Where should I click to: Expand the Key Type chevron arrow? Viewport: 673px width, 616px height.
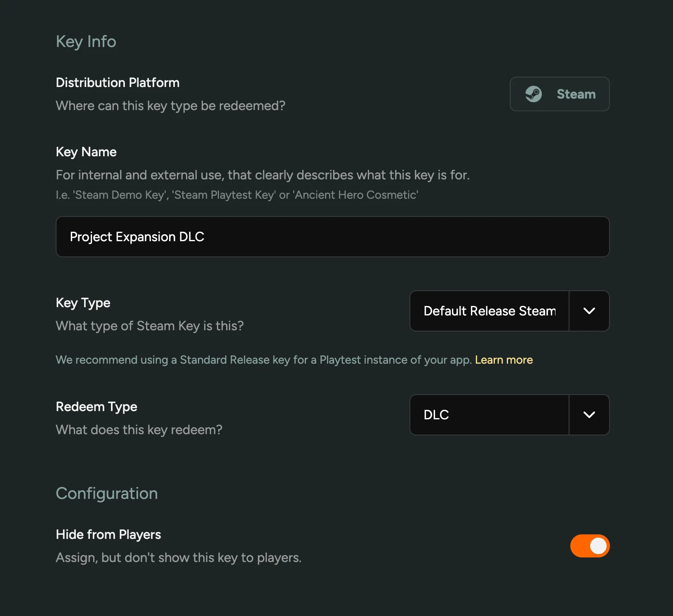pyautogui.click(x=589, y=311)
